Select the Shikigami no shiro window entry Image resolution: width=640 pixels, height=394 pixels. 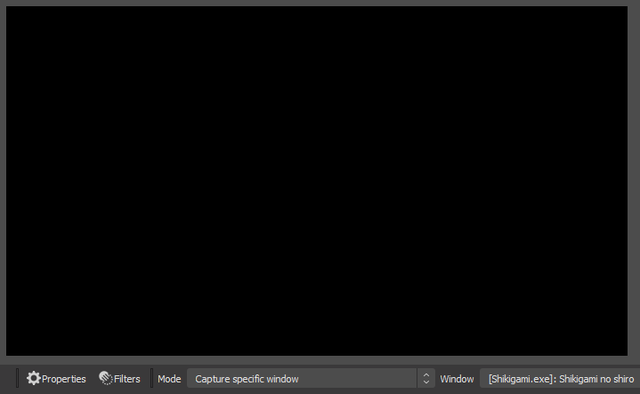pos(596,379)
